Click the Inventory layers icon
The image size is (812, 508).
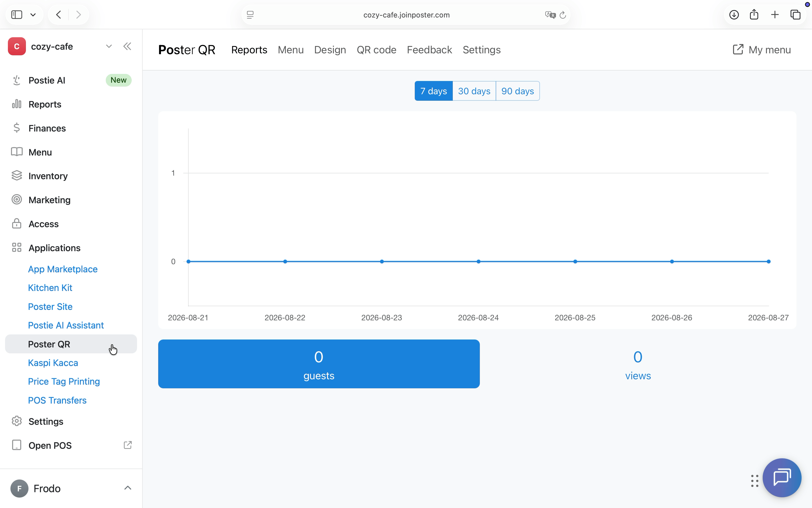[x=17, y=176]
